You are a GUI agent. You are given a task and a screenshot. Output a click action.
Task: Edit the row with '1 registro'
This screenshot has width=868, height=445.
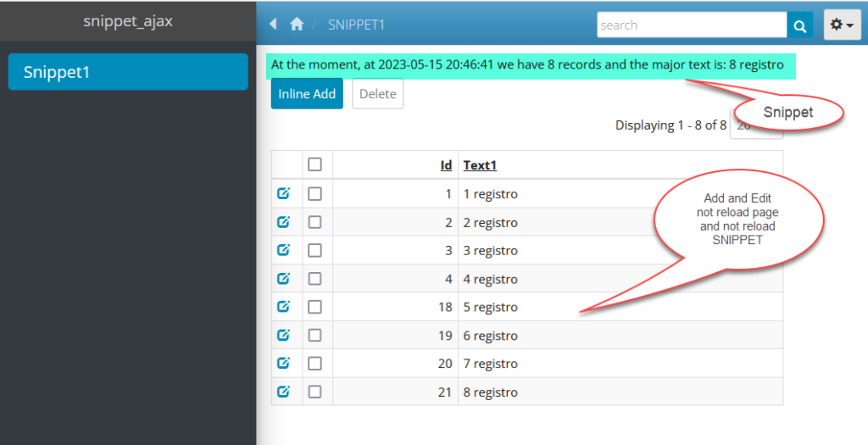[284, 193]
